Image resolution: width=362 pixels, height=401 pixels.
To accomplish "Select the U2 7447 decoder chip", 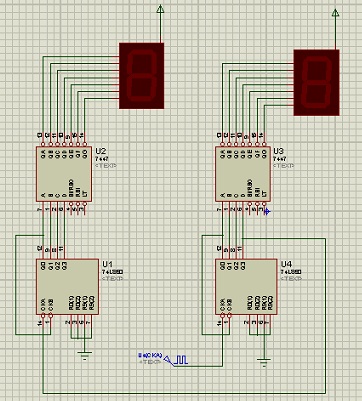I will click(x=64, y=174).
